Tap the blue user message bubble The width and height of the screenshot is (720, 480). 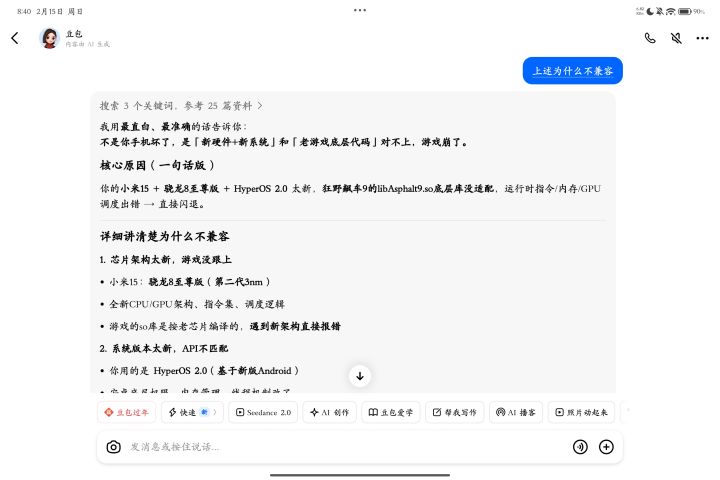click(x=573, y=71)
